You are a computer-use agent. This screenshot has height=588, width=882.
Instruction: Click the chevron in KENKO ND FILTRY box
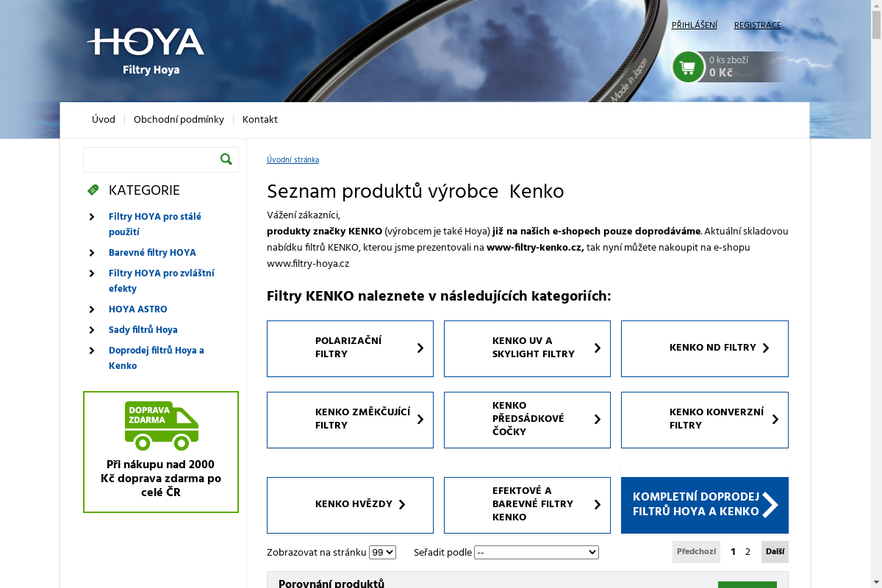[766, 348]
